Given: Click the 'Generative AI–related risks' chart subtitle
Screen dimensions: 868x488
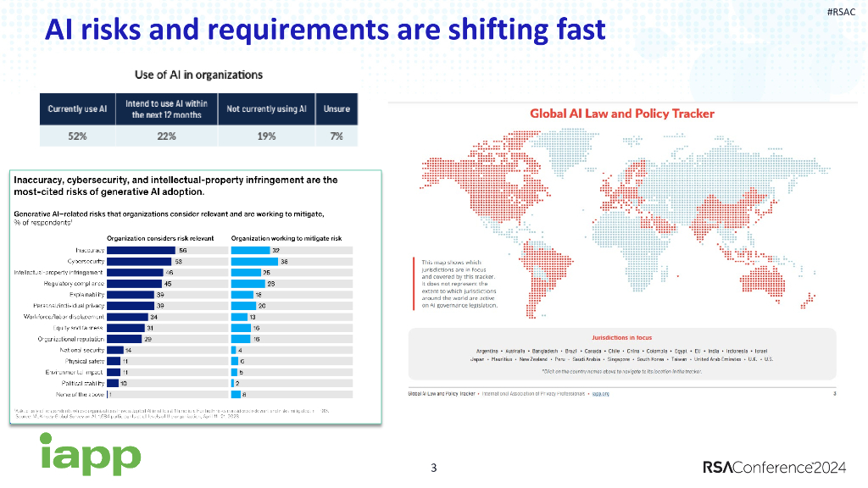Looking at the screenshot, I should [x=169, y=218].
